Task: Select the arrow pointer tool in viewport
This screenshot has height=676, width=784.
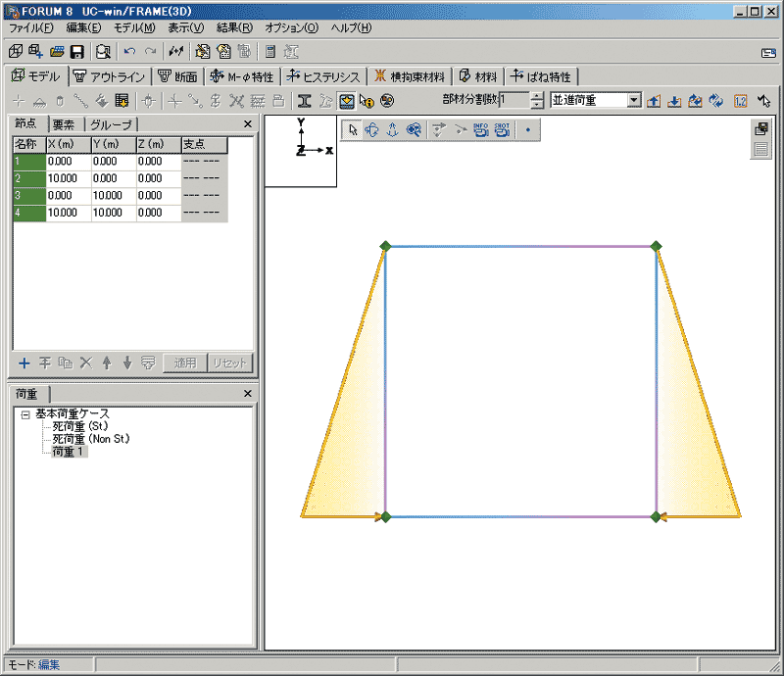Action: pos(354,128)
